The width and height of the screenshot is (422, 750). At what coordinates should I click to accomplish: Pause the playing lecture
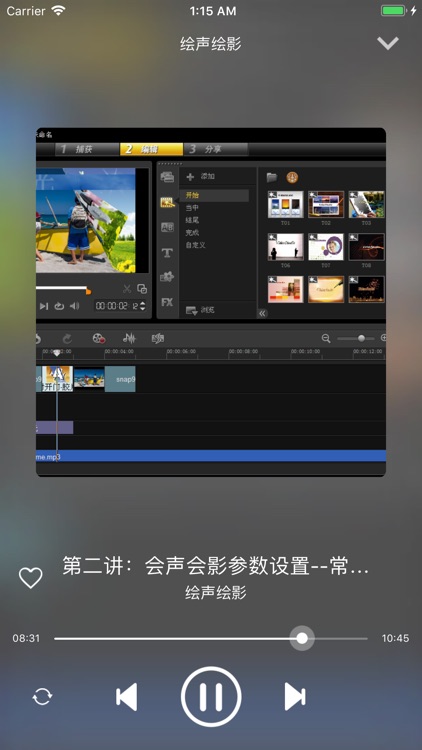tap(211, 696)
